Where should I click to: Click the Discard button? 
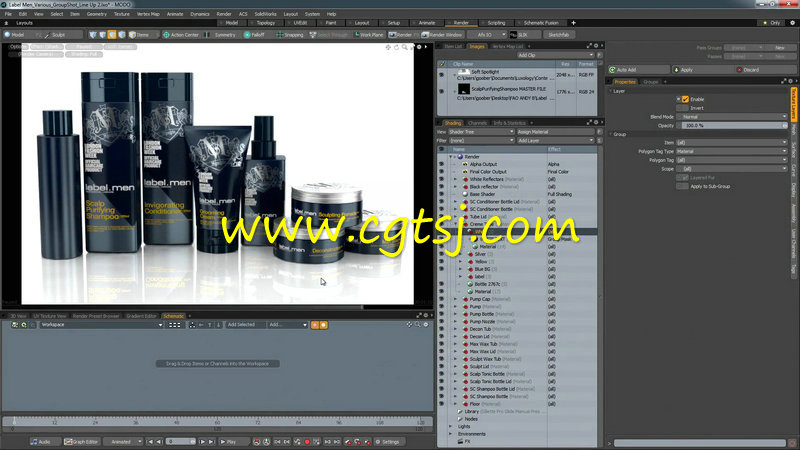coord(765,70)
